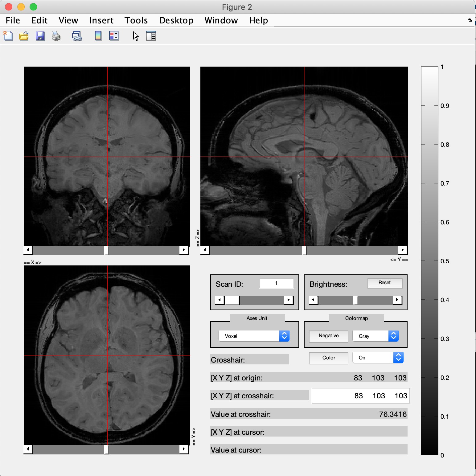Open the Window menu
This screenshot has height=476, width=476.
point(221,20)
